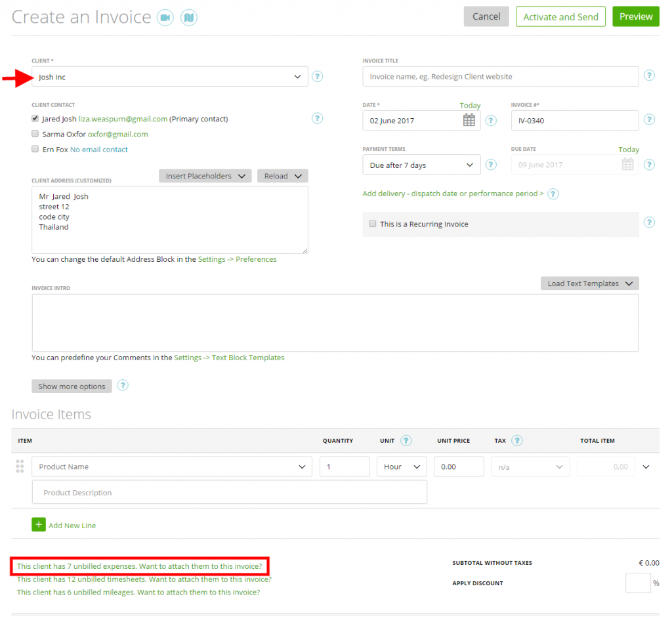Click the calendar icon beside the invoice Date
The image size is (672, 622).
pos(469,120)
